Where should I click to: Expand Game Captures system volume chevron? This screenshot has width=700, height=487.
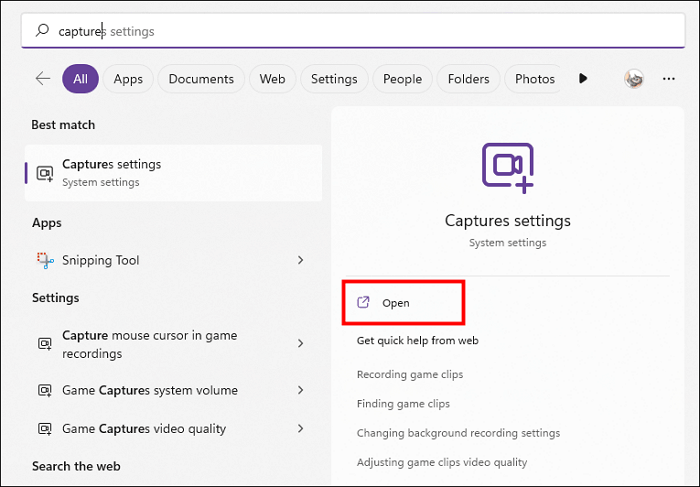pos(300,390)
